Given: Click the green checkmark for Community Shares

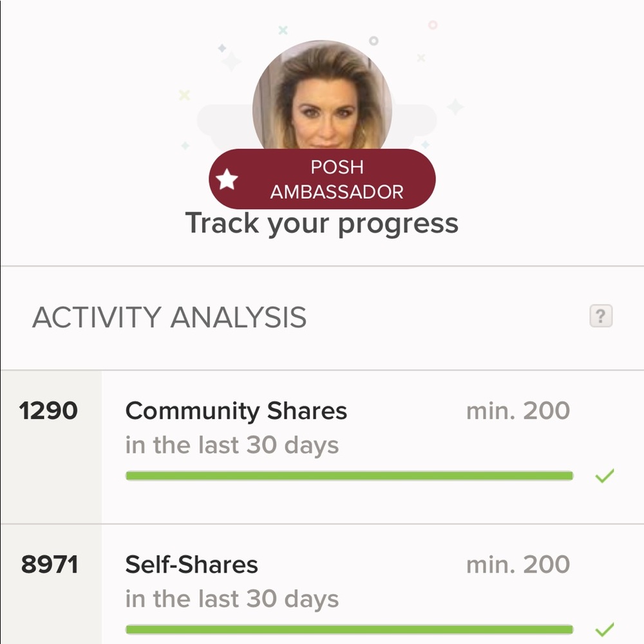Looking at the screenshot, I should click(x=604, y=477).
